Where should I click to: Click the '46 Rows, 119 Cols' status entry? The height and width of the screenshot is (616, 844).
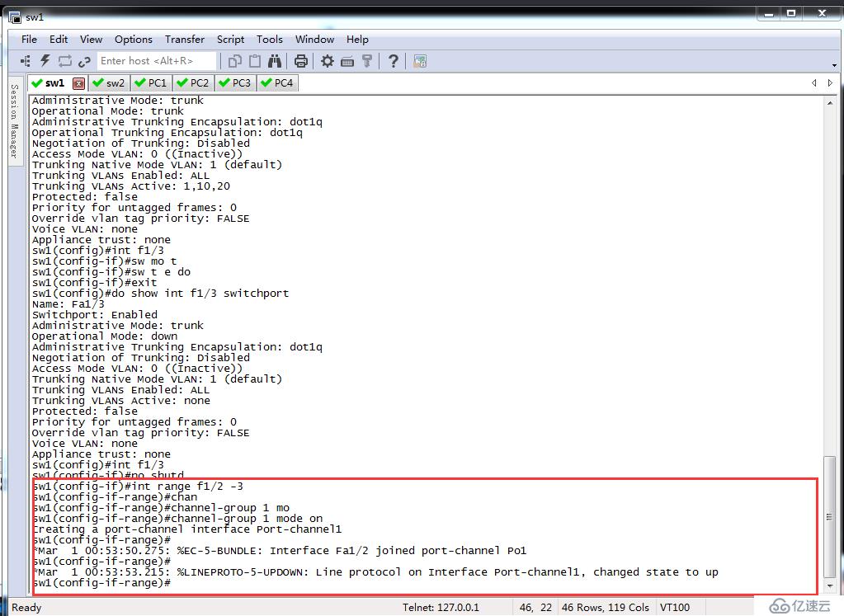pos(605,608)
